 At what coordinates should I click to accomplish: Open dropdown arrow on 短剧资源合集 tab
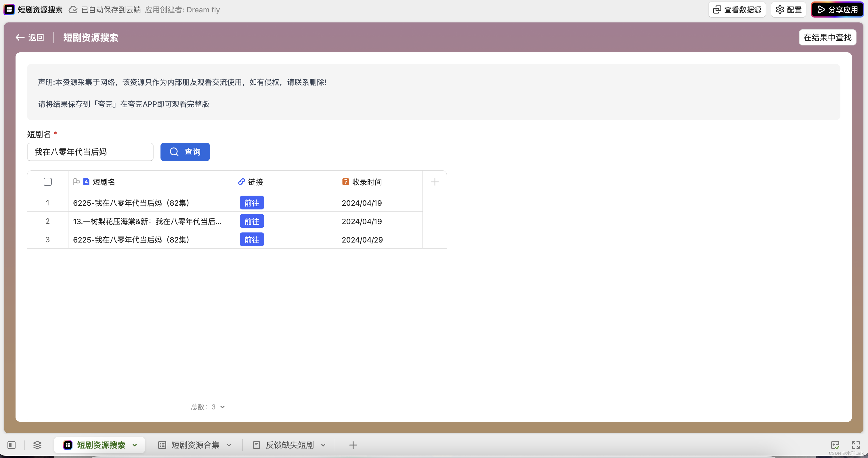(229, 445)
